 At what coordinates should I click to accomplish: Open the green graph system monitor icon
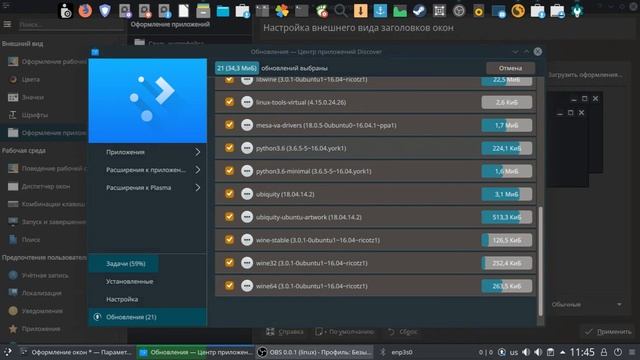[400, 11]
